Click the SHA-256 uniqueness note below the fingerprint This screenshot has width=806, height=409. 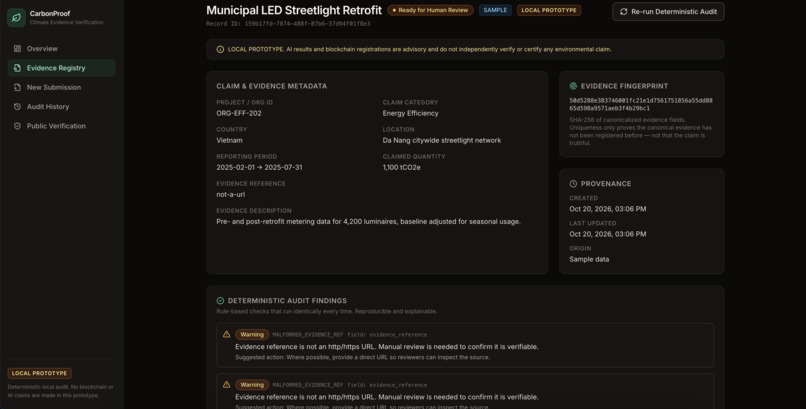click(x=641, y=132)
